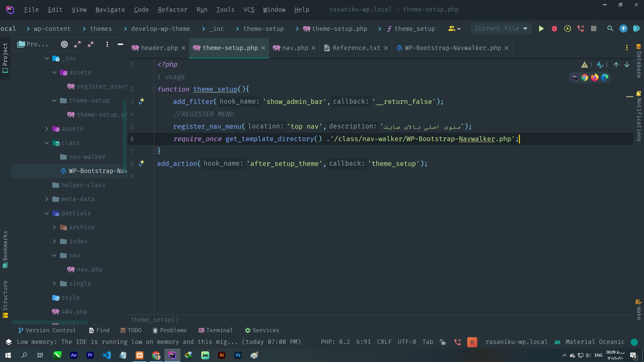The width and height of the screenshot is (644, 362).
Task: Open the VCS menu
Action: [249, 10]
